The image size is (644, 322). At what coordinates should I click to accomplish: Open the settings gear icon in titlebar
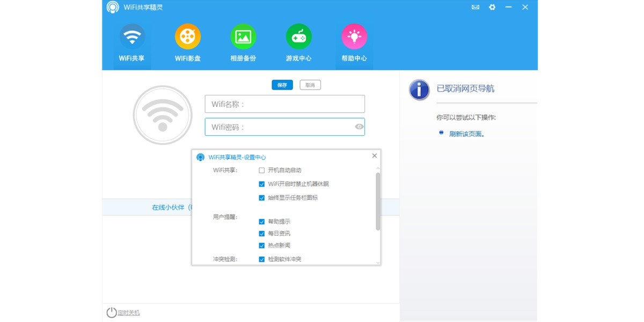pos(492,7)
